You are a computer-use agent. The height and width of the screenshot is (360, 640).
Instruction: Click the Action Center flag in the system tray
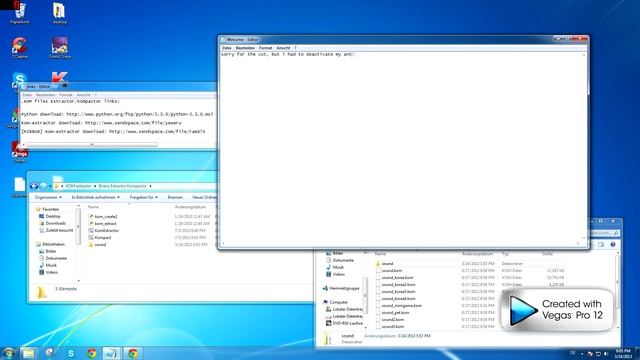(590, 353)
